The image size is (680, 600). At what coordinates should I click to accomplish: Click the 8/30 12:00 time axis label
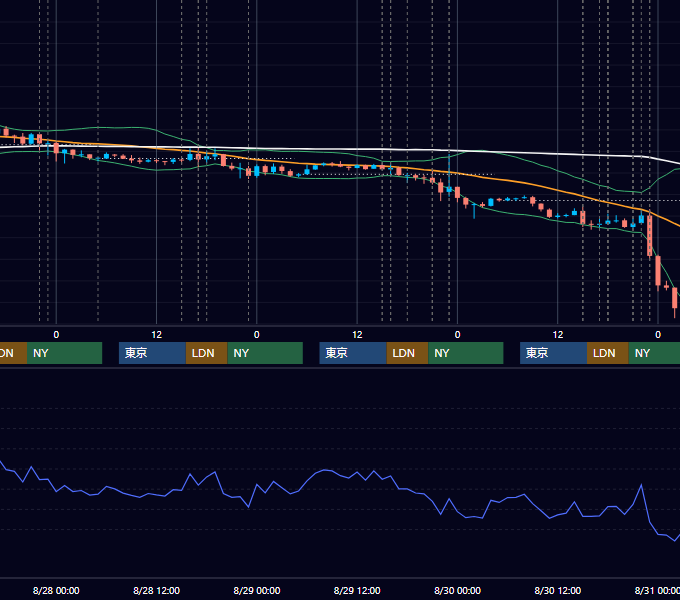557,590
